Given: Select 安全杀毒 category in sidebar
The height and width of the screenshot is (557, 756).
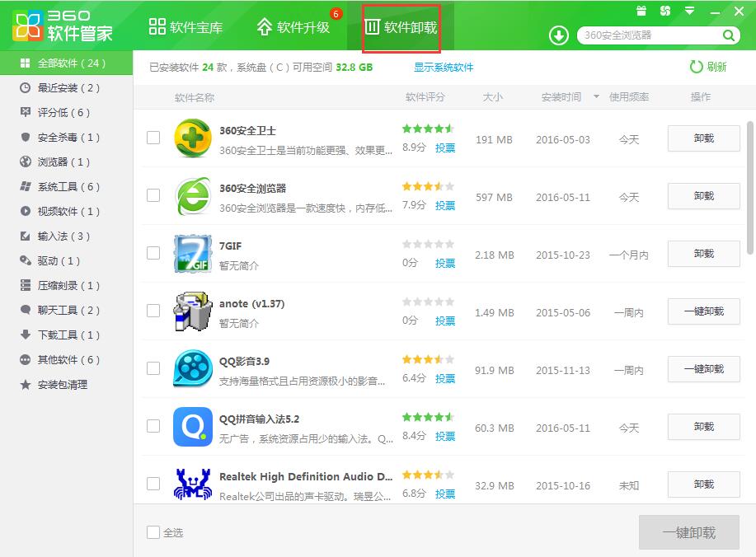Looking at the screenshot, I should coord(66,138).
